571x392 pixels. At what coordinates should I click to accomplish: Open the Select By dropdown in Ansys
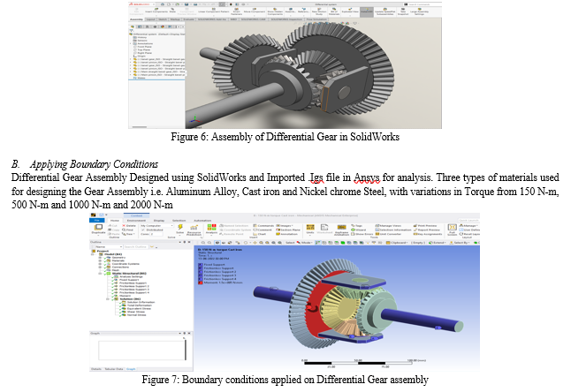click(460, 243)
